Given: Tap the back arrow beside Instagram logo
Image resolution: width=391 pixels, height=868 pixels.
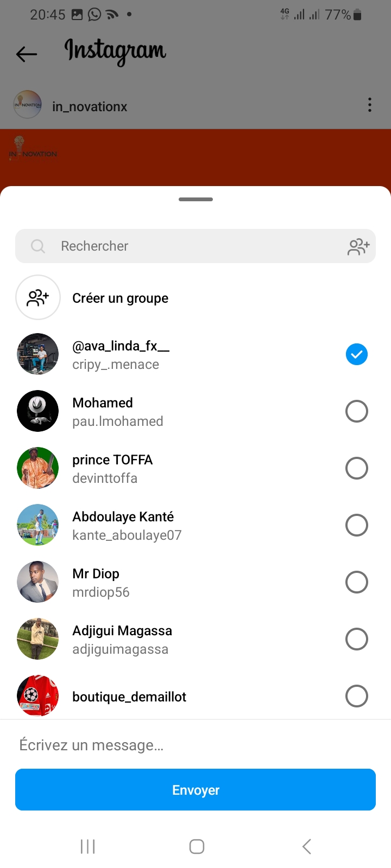Looking at the screenshot, I should [27, 54].
